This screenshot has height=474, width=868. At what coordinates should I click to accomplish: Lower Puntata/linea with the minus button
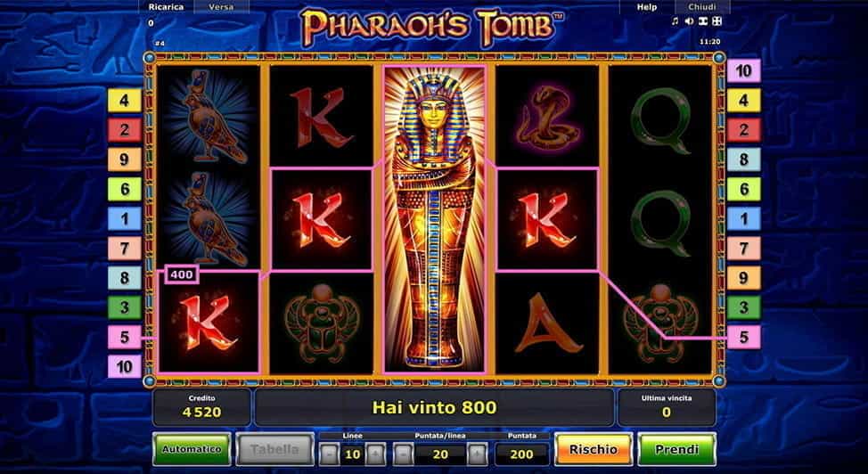click(x=403, y=454)
